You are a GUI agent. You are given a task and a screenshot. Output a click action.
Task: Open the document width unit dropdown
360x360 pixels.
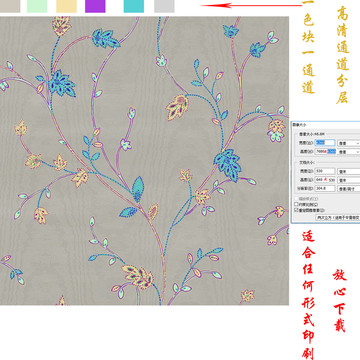tap(349, 171)
